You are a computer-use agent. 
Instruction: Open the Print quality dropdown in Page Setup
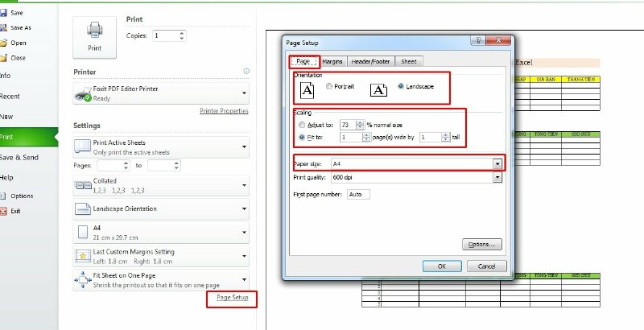click(497, 177)
